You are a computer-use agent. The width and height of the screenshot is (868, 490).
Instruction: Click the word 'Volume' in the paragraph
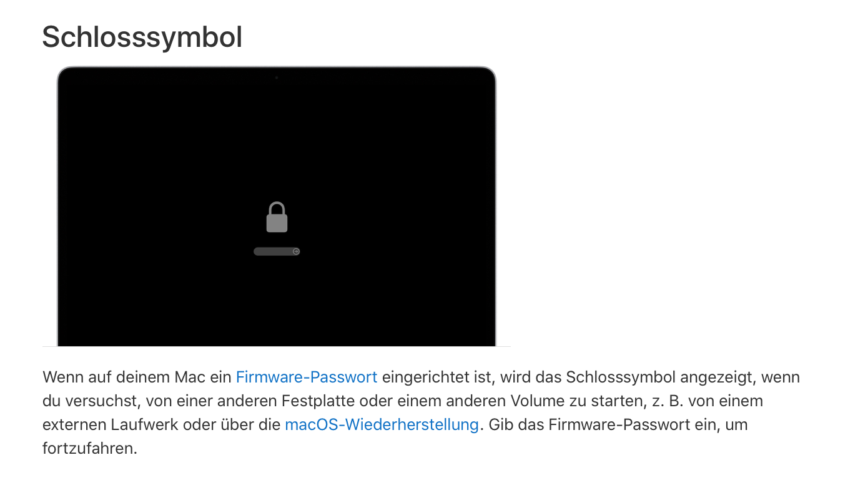pyautogui.click(x=533, y=401)
